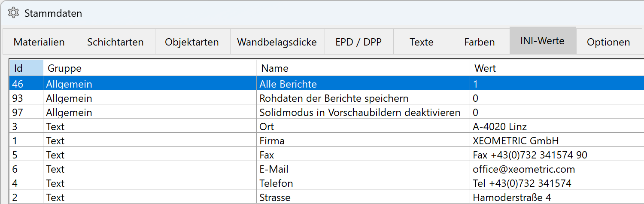The image size is (644, 204).
Task: Select the Alle Berichte row
Action: pyautogui.click(x=327, y=83)
